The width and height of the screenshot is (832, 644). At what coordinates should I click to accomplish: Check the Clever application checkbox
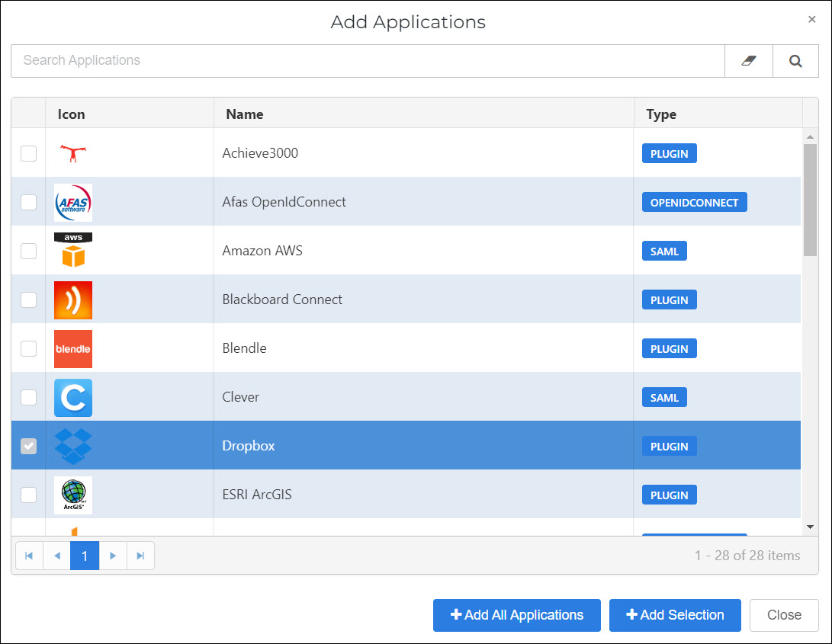[x=29, y=397]
